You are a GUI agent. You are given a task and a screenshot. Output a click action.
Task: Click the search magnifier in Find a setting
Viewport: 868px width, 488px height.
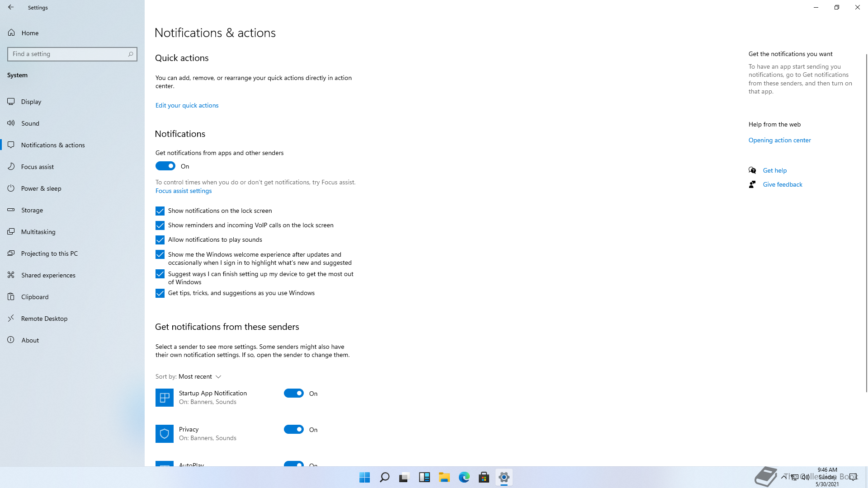[131, 54]
